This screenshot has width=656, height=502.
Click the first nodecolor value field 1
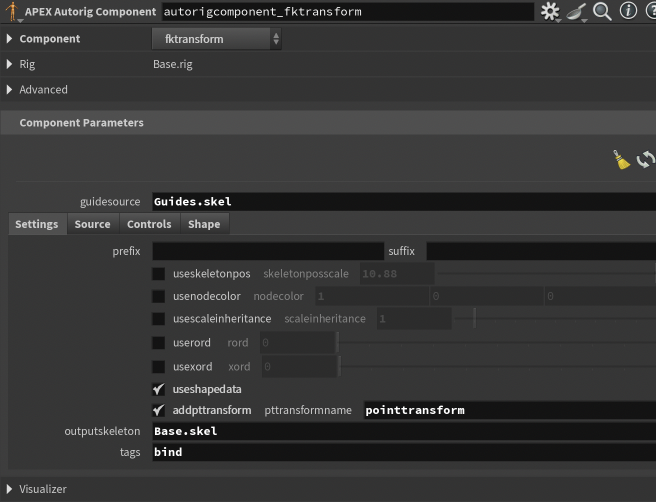[x=372, y=297]
